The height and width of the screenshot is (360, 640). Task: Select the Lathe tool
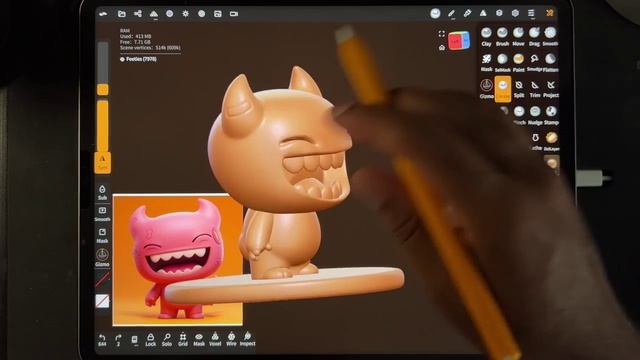click(x=536, y=141)
